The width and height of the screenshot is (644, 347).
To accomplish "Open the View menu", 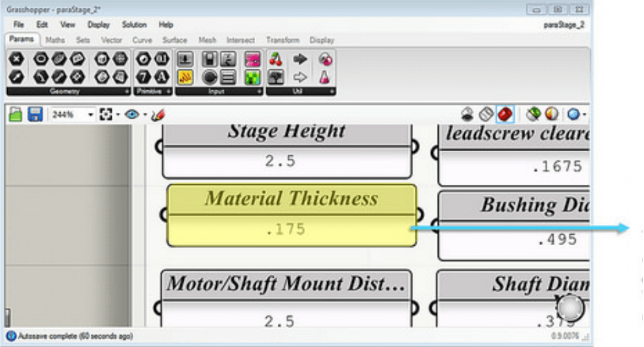I will pyautogui.click(x=68, y=25).
